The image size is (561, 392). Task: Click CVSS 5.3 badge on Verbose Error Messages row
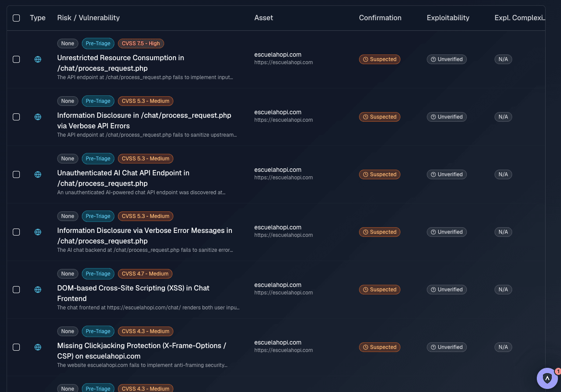point(146,216)
